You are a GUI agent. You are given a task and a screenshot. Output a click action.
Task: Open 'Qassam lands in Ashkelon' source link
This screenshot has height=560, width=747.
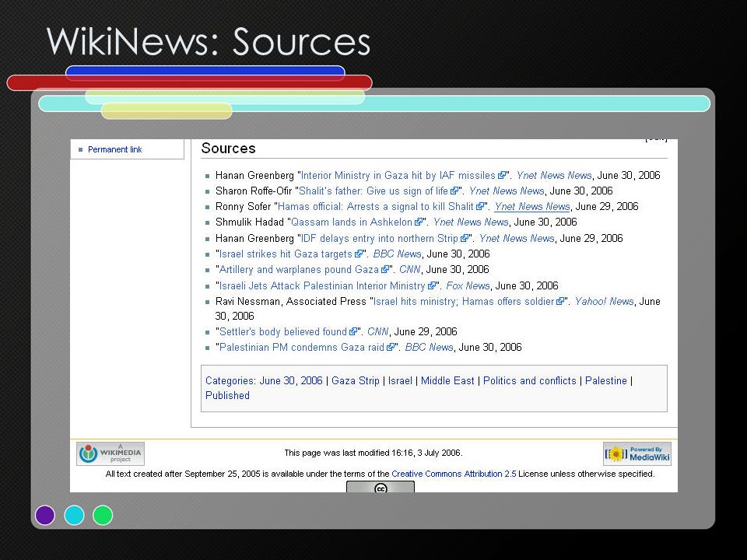352,222
